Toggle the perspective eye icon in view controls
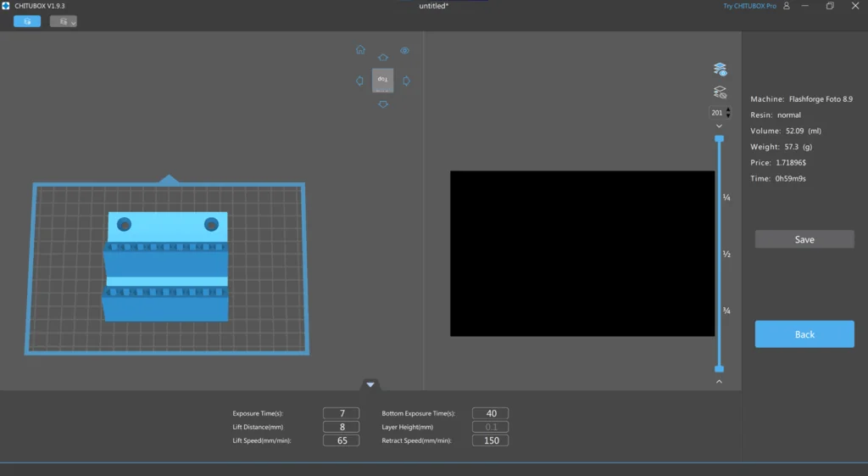The image size is (868, 476). (x=405, y=51)
